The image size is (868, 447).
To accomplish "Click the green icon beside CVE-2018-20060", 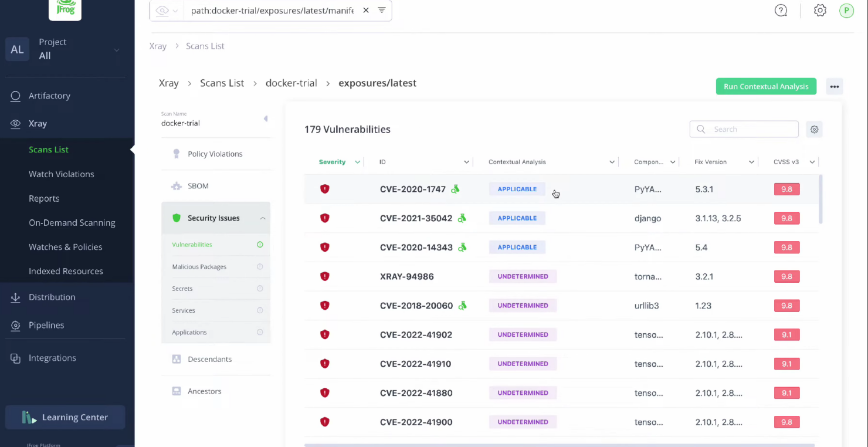I will coord(462,305).
